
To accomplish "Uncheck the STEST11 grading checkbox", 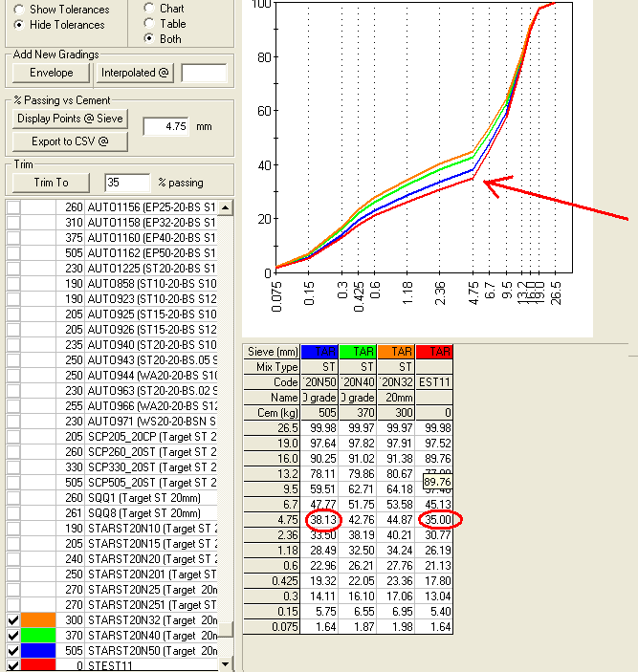I will point(13,665).
